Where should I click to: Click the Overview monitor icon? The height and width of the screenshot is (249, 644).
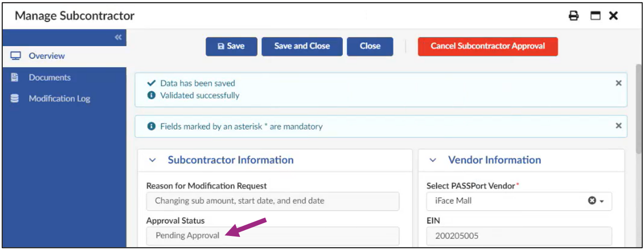16,56
